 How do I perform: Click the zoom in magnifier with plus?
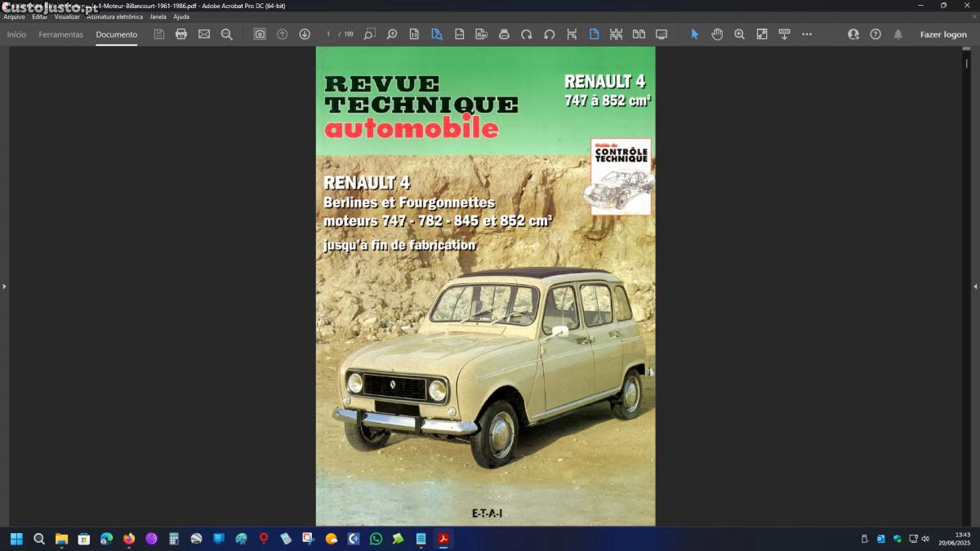tap(739, 34)
